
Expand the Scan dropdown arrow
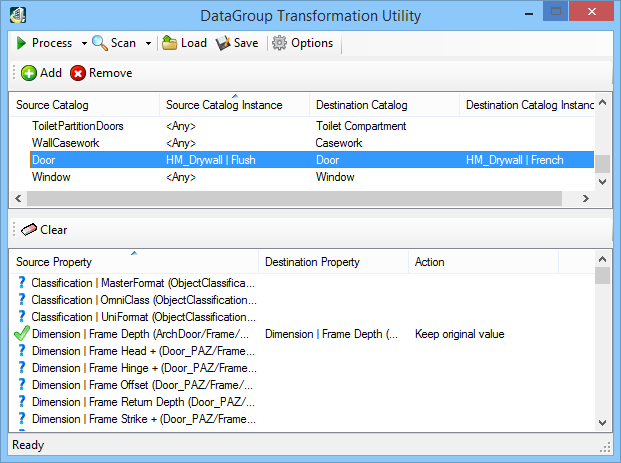point(149,44)
